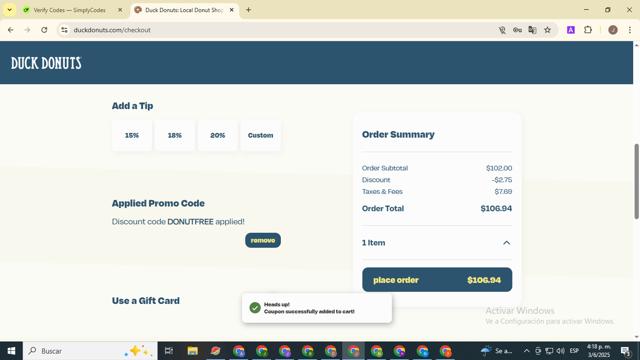Open the blocked location indicator in address bar
Viewport: 640px width, 360px height.
502,30
